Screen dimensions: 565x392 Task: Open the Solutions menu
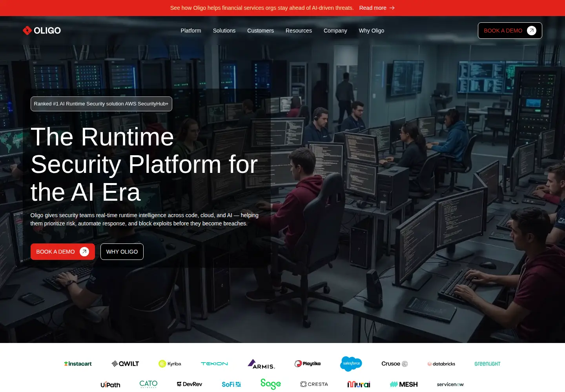click(224, 31)
